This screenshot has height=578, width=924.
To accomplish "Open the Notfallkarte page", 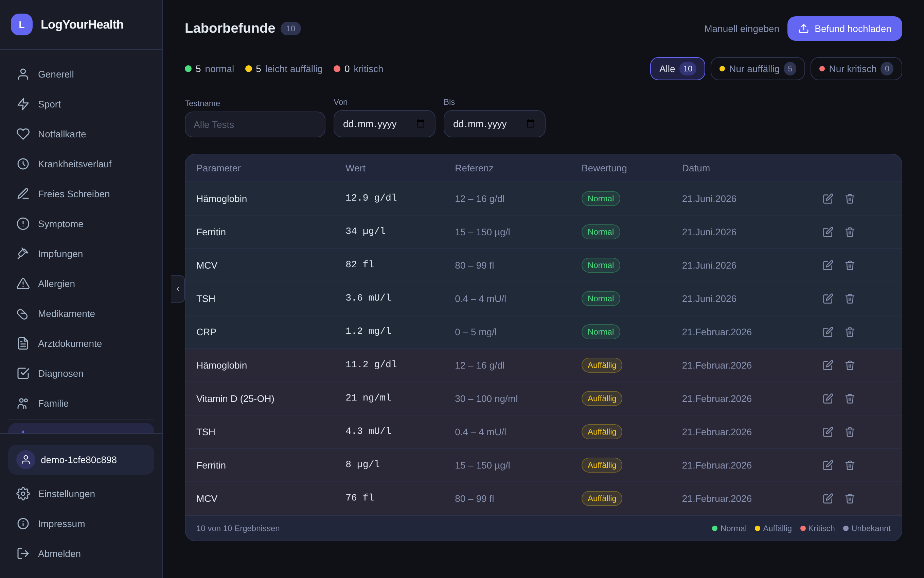I will click(x=81, y=134).
